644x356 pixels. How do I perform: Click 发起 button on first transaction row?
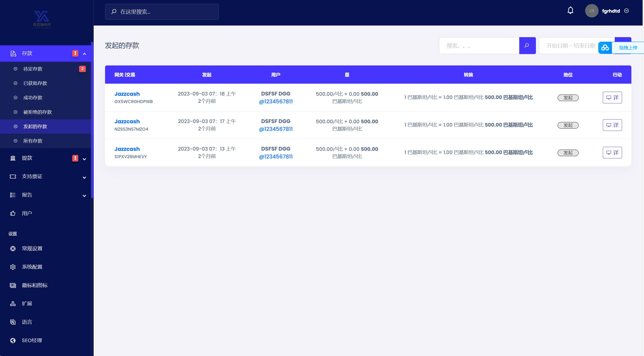click(x=568, y=97)
